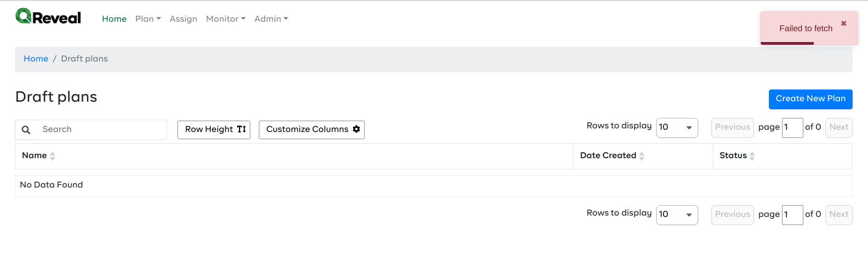
Task: Select Home in the navigation bar
Action: (x=114, y=19)
